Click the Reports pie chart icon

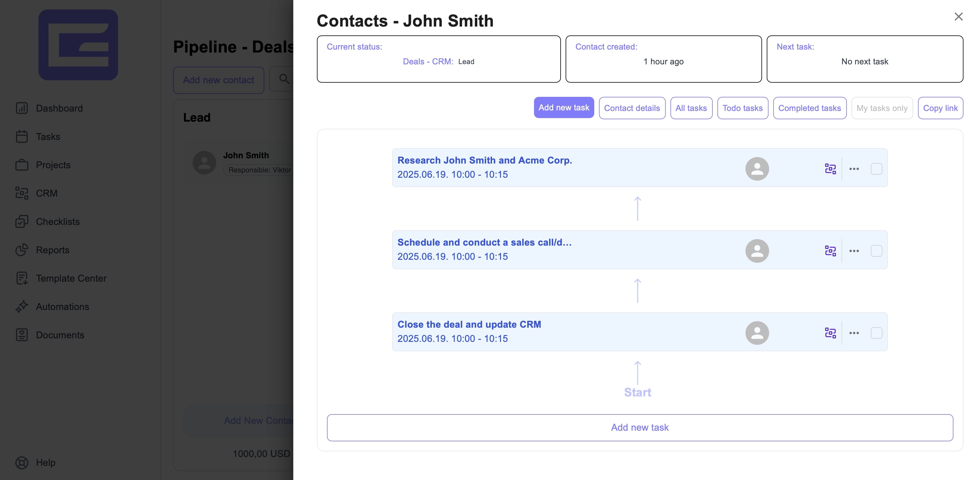[x=22, y=250]
